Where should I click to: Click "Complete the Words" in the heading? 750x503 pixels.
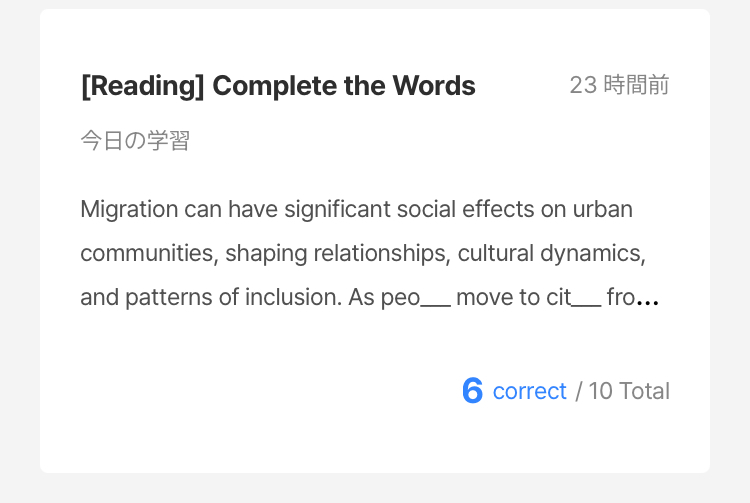[x=344, y=86]
